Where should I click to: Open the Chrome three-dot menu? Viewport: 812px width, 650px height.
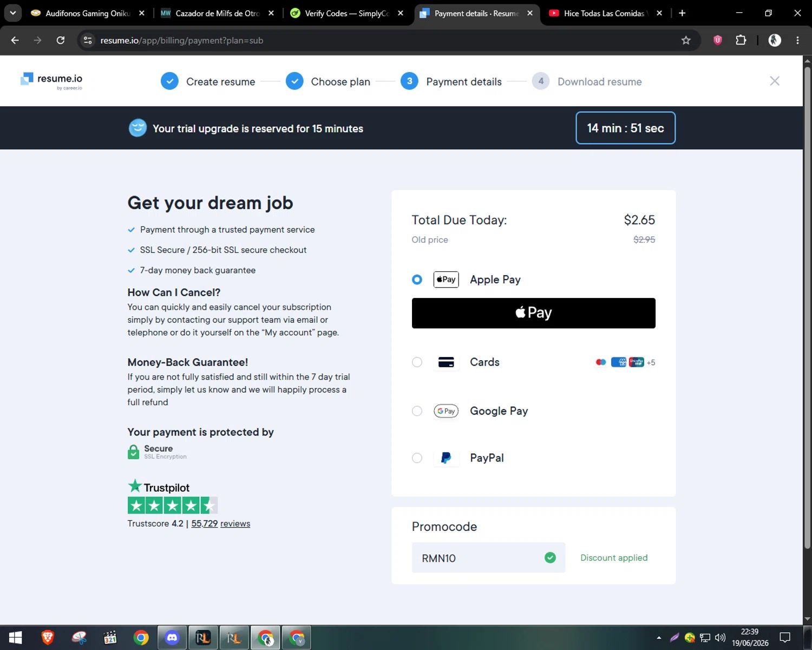click(x=797, y=40)
